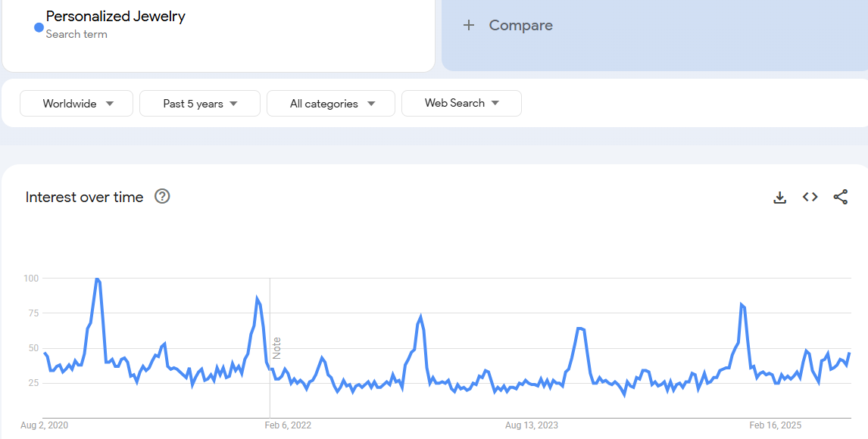Expand the Worldwide region dropdown
The image size is (868, 439).
(76, 104)
